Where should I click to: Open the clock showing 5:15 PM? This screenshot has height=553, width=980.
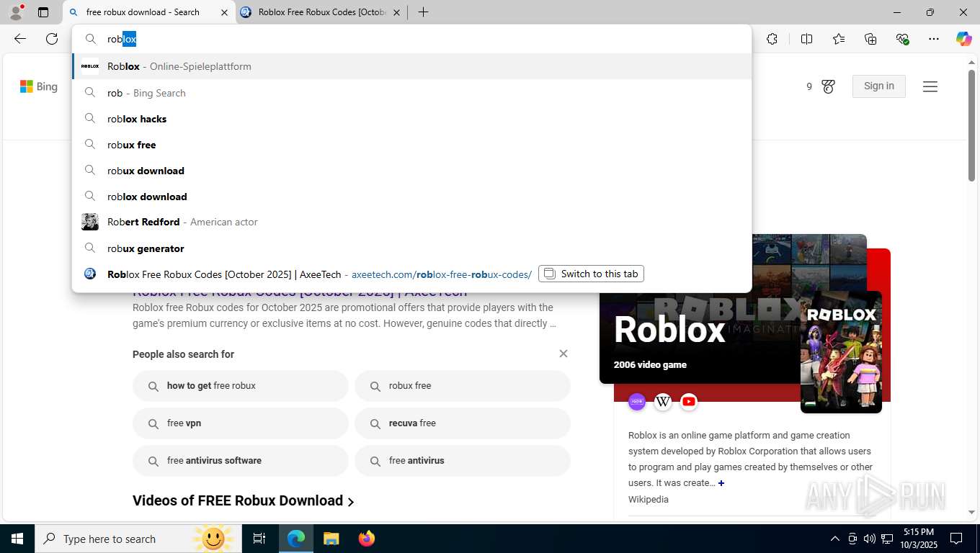coord(918,539)
